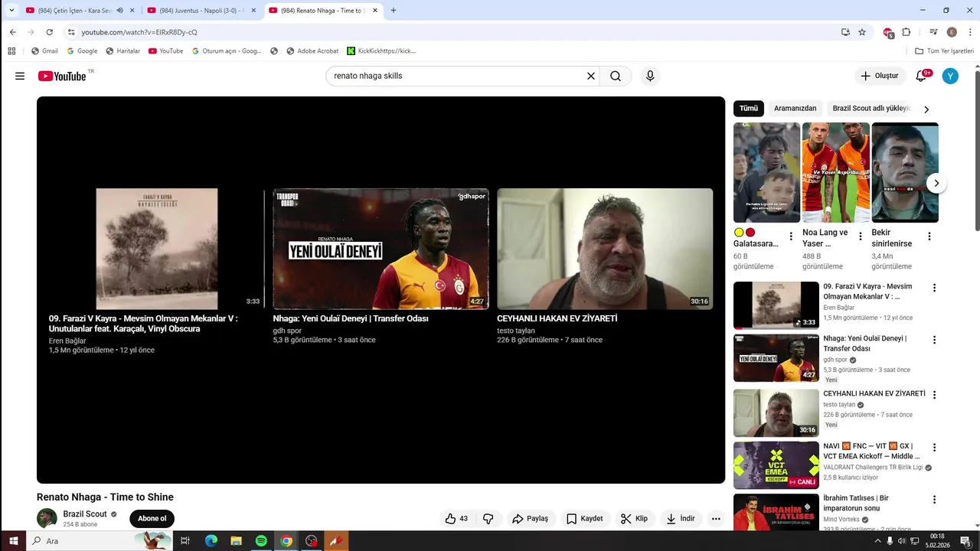The image size is (980, 551).
Task: Open File Explorer from taskbar
Action: coord(236,540)
